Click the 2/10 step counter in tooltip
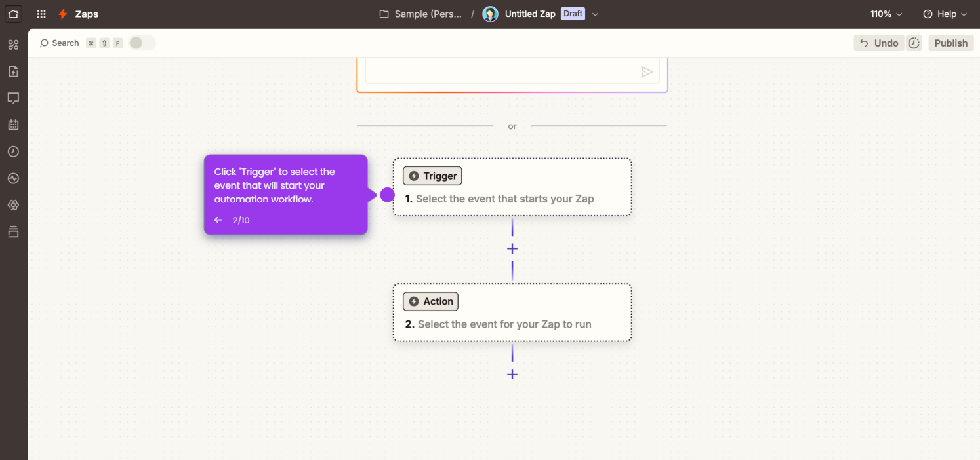Viewport: 980px width, 460px height. coord(241,220)
